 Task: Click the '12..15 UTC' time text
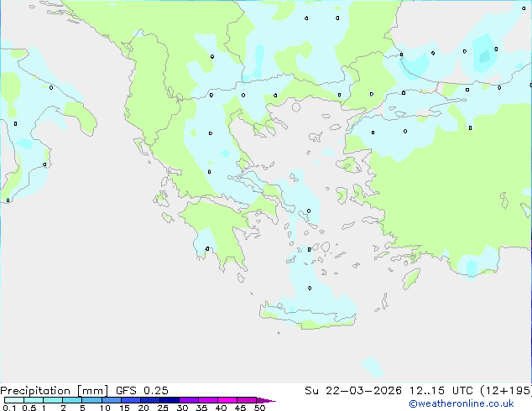pyautogui.click(x=441, y=391)
